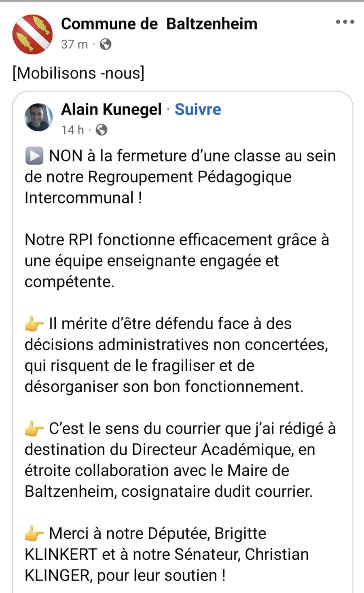This screenshot has width=364, height=593.
Task: Tap the play button emoji before NON
Action: (34, 156)
